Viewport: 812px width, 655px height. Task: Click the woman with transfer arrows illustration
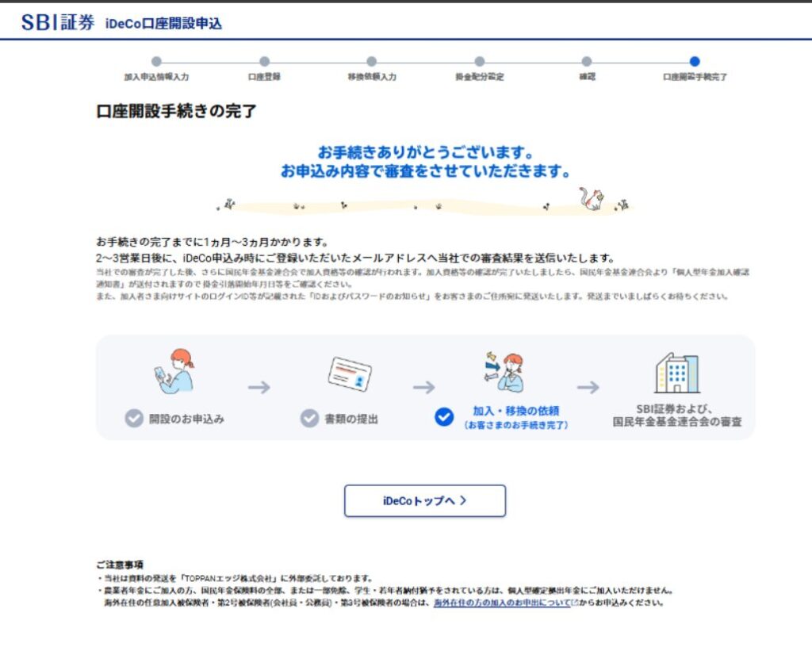tap(504, 372)
